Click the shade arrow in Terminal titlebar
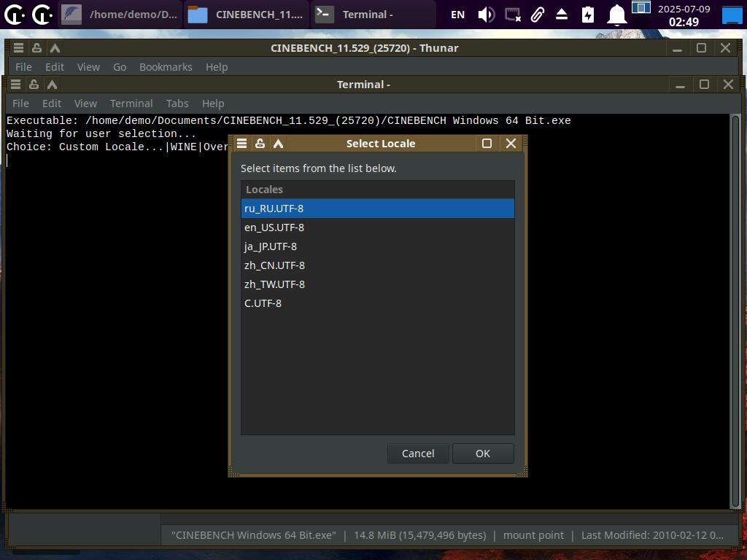The image size is (747, 560). point(52,85)
